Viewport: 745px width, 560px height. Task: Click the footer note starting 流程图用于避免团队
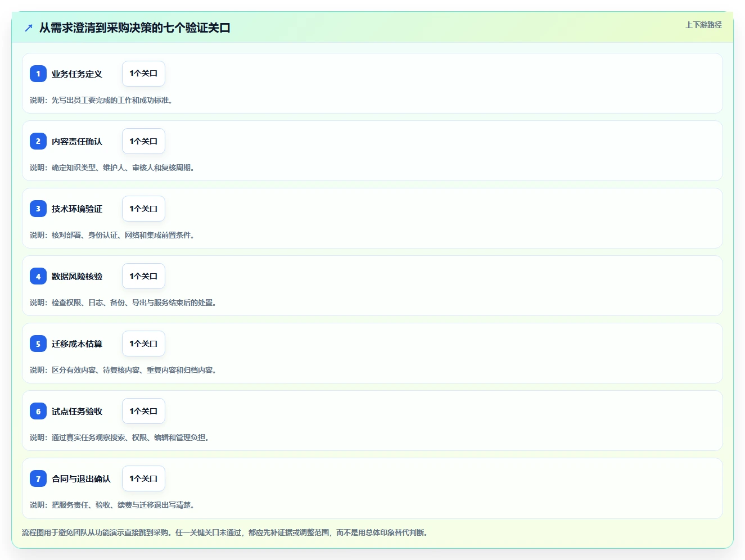pos(225,532)
